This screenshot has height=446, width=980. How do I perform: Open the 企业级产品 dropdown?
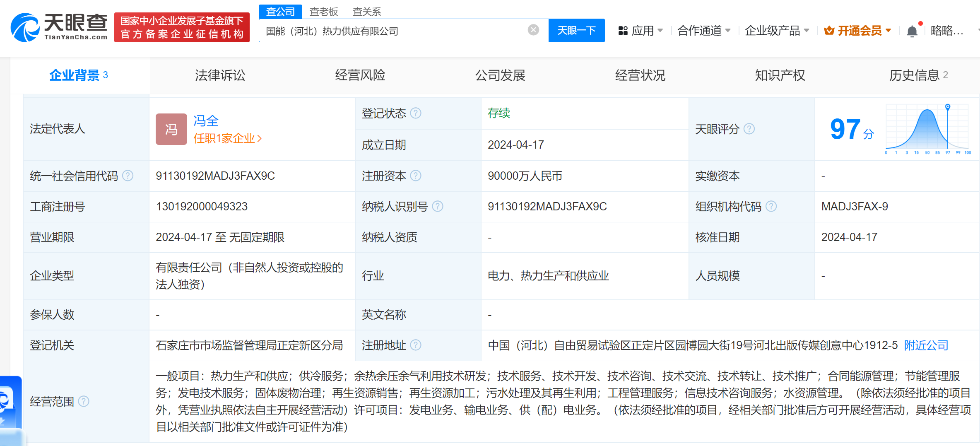[x=776, y=31]
